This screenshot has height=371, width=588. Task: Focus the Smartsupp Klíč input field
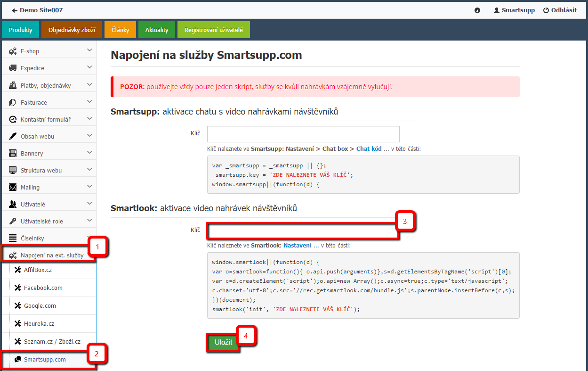coord(303,134)
